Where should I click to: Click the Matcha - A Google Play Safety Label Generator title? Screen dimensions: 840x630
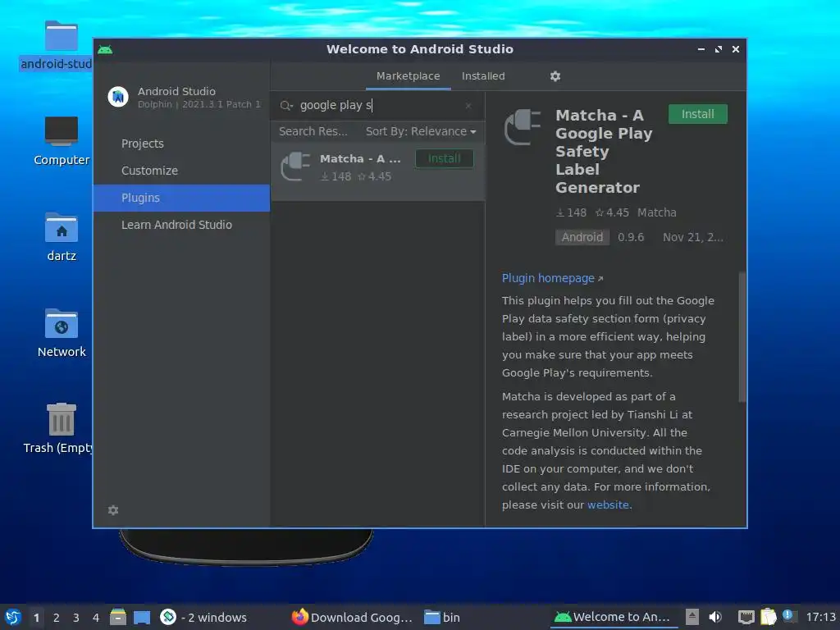(x=604, y=151)
